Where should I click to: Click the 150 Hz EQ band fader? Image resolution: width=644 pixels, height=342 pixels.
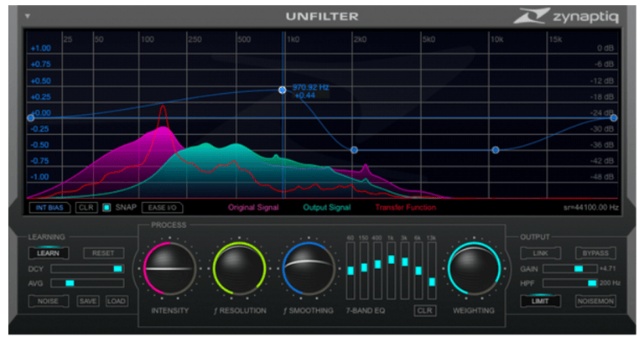pos(364,267)
